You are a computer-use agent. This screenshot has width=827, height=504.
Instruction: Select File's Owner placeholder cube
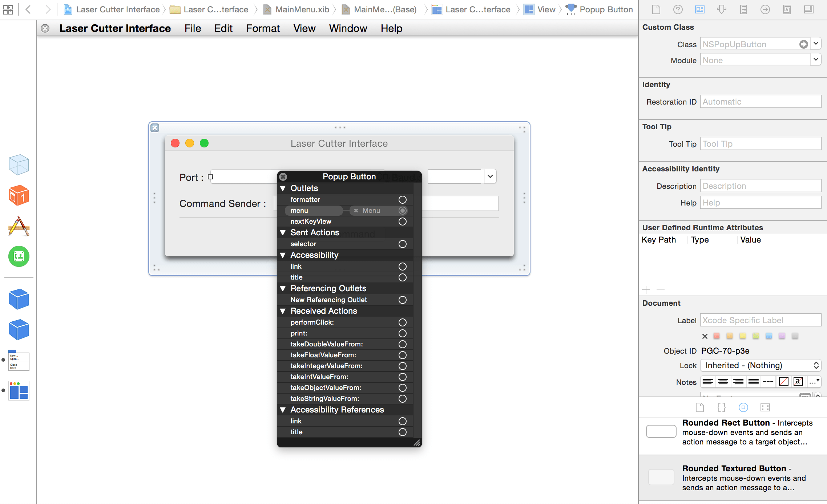click(19, 164)
